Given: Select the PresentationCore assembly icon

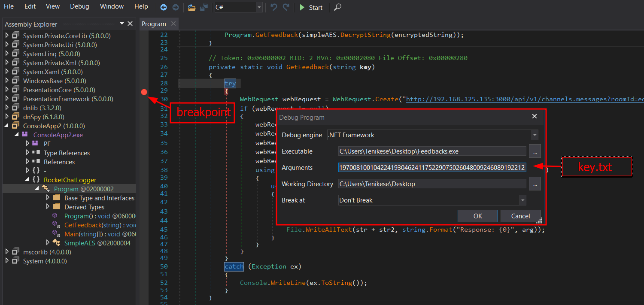Looking at the screenshot, I should tap(16, 90).
